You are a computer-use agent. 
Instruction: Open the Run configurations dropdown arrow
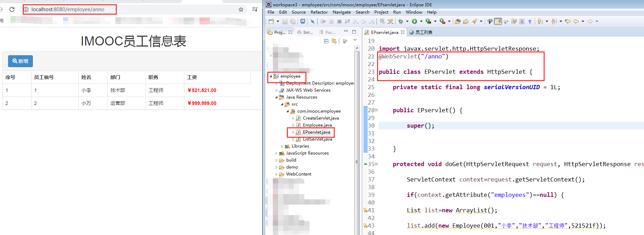click(x=421, y=21)
